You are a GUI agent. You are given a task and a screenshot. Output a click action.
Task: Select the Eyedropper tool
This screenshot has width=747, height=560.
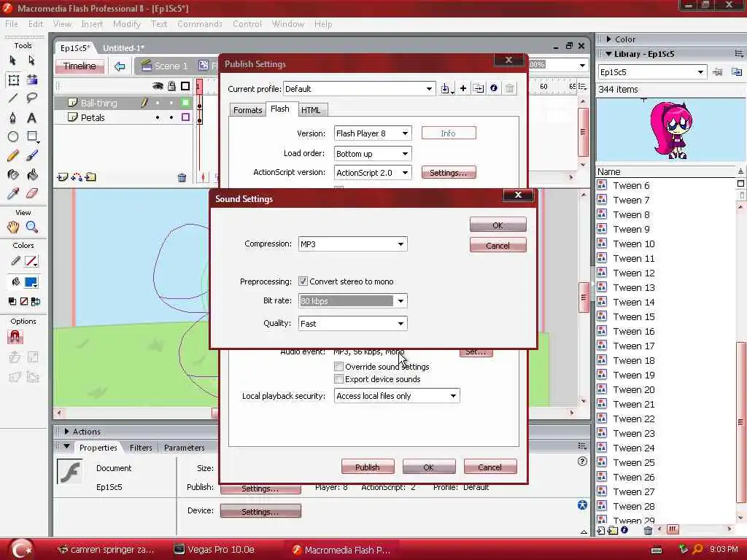(x=13, y=194)
